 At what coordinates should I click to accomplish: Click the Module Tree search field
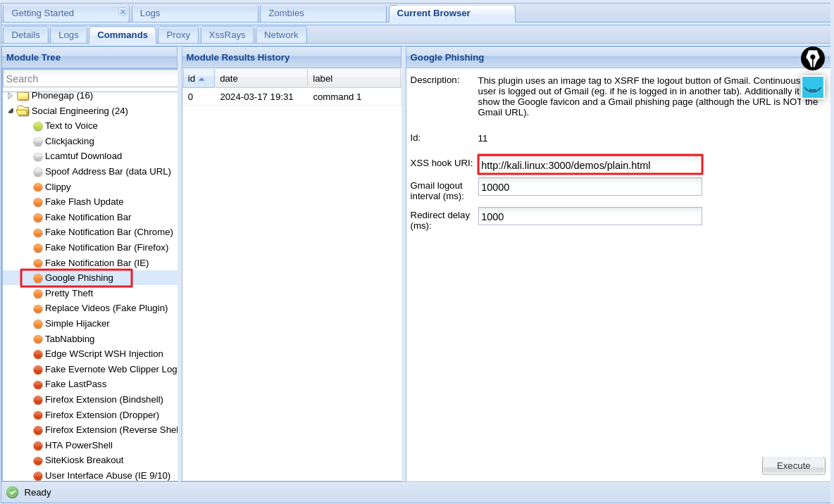coord(90,79)
